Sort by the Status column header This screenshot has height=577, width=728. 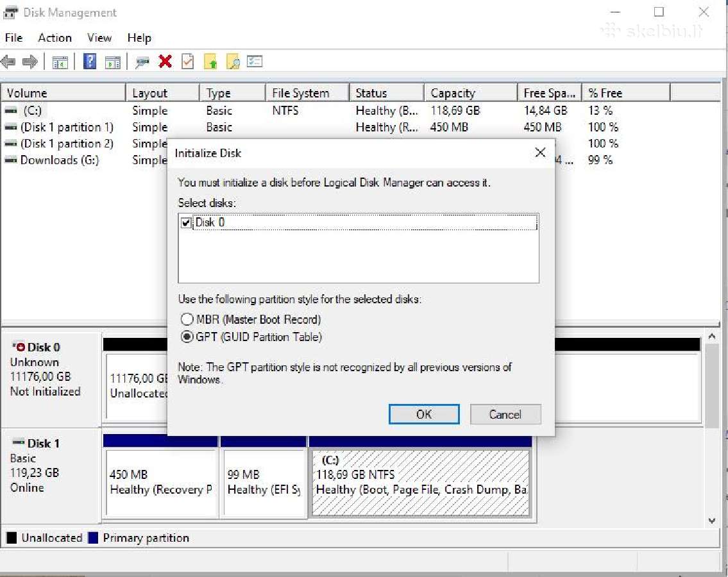tap(387, 93)
